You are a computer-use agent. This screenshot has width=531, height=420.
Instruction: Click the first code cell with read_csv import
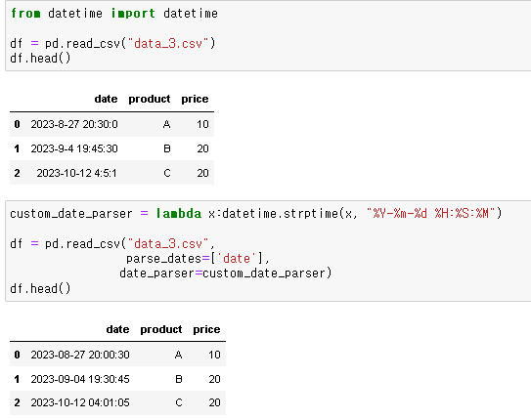[x=268, y=35]
